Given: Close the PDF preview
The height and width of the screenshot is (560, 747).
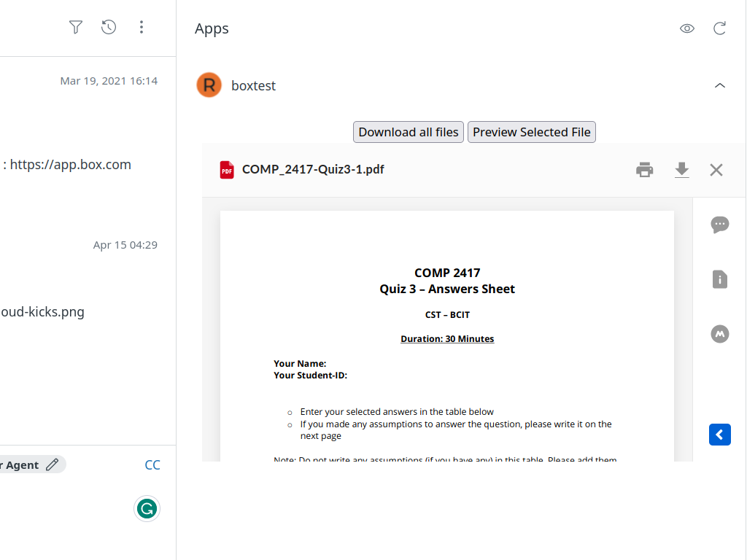Looking at the screenshot, I should pos(716,170).
